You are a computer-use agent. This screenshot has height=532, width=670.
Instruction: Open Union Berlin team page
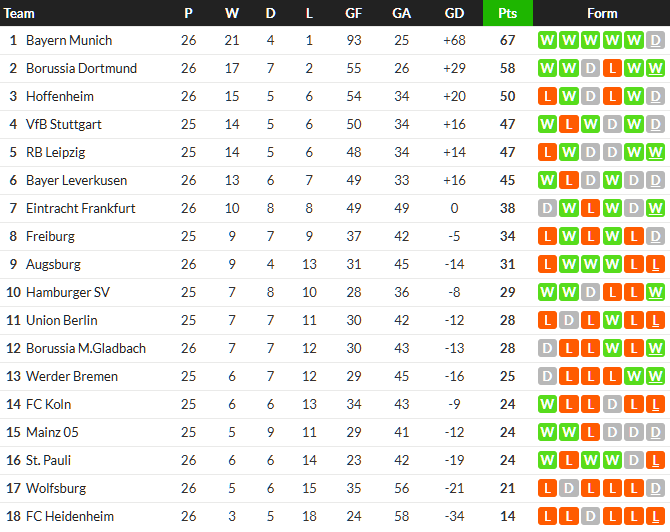[62, 321]
